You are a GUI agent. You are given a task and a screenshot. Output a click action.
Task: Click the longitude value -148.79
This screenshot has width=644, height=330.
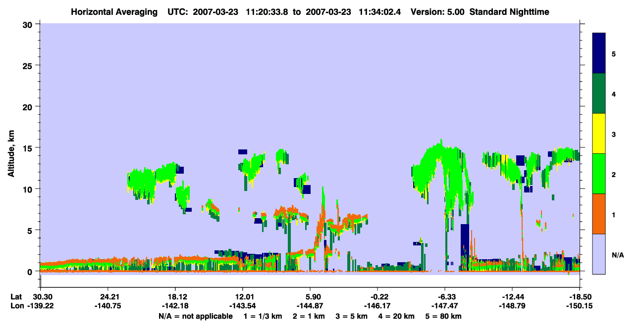(512, 306)
